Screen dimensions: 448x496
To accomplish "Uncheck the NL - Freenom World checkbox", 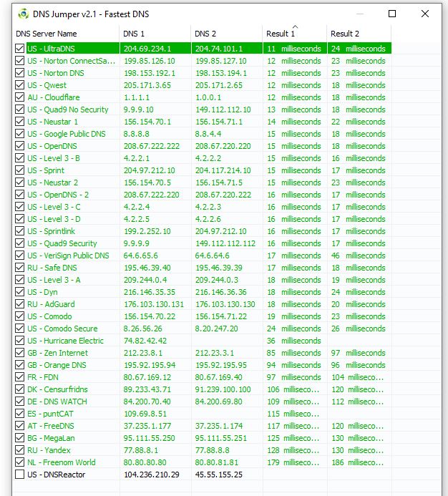I will coord(19,462).
